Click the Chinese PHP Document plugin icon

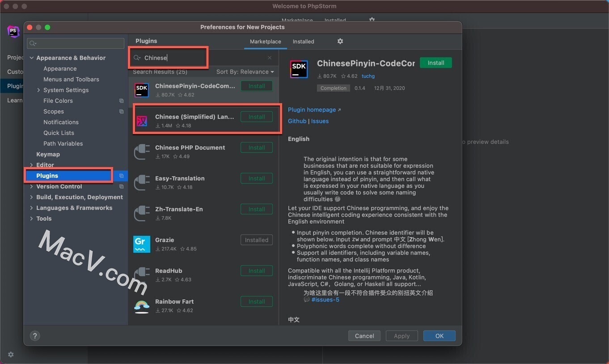point(141,151)
